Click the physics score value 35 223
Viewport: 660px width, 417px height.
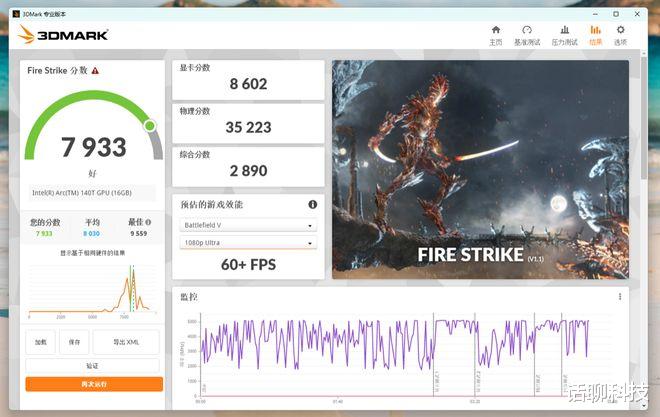tap(248, 127)
